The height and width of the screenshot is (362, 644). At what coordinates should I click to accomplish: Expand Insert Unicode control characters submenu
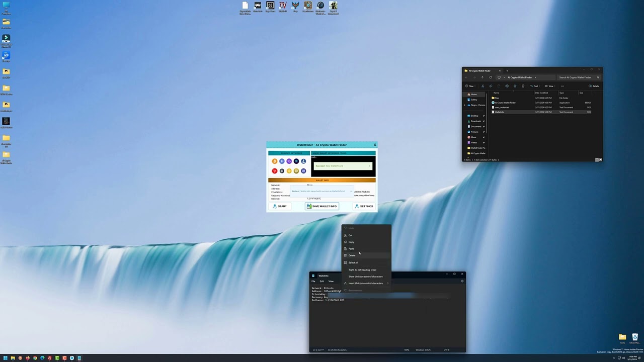tap(366, 283)
